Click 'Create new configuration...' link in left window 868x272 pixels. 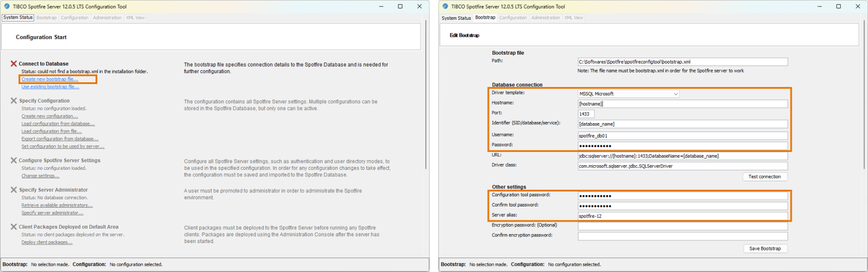click(50, 116)
